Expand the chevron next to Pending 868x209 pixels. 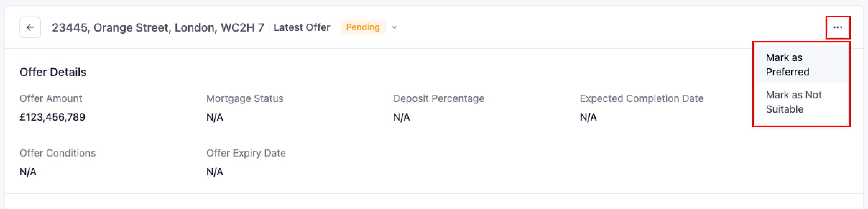394,27
